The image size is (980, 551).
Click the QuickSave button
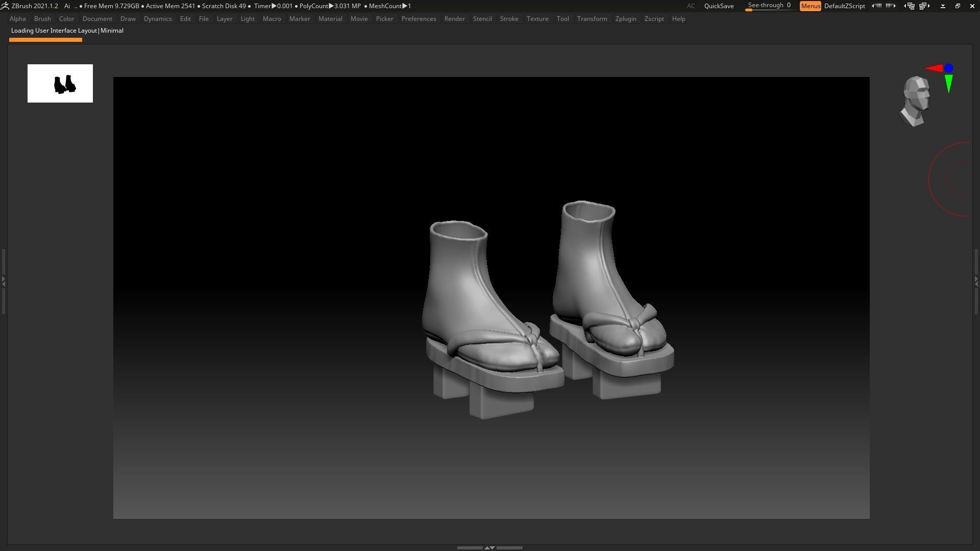pos(719,6)
